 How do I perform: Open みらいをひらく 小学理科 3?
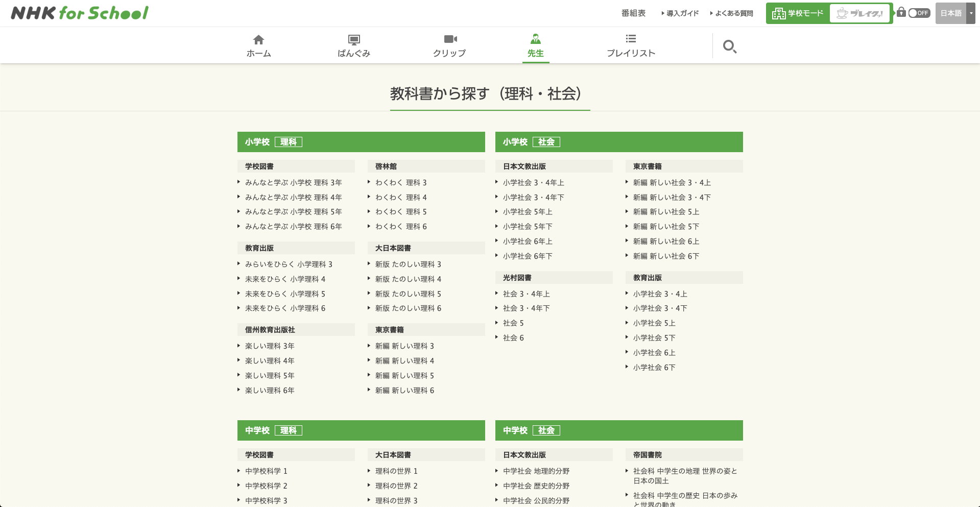[x=289, y=264]
